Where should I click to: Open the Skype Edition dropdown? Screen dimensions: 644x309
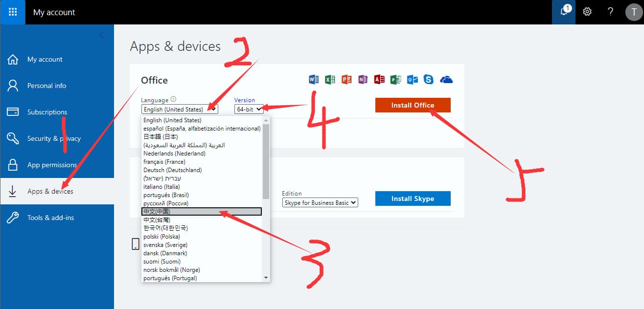tap(320, 202)
